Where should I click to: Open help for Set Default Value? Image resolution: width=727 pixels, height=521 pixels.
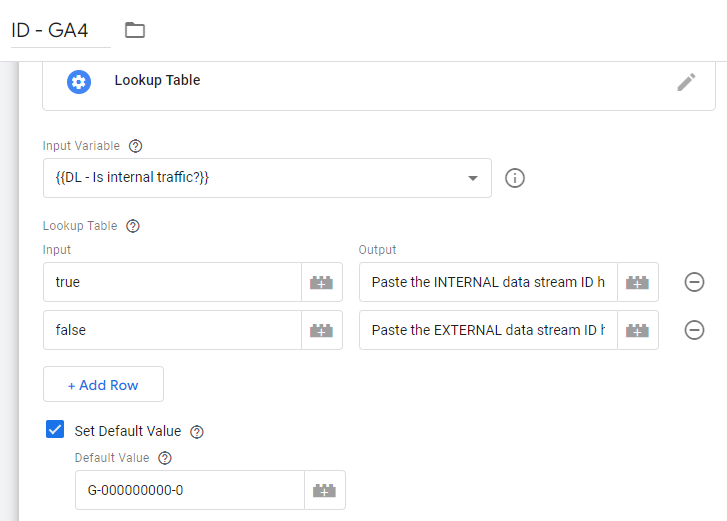(x=197, y=432)
